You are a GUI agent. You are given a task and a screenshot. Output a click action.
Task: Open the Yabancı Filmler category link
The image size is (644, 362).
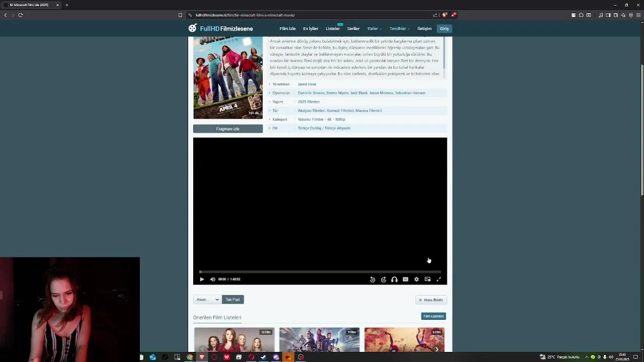tap(310, 119)
